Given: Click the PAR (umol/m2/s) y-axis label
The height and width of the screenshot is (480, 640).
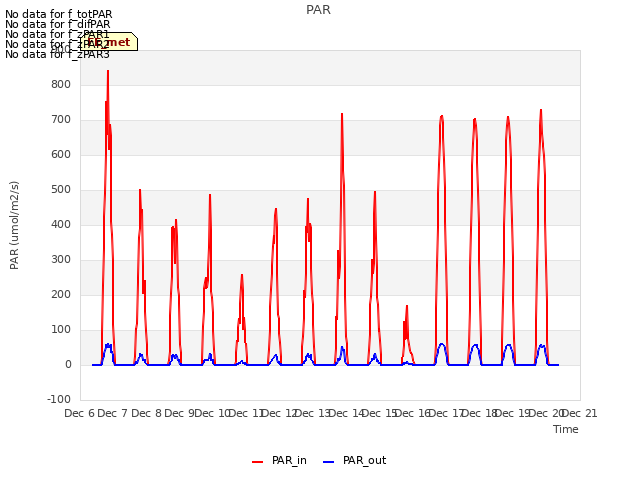Looking at the screenshot, I should pos(14,225).
